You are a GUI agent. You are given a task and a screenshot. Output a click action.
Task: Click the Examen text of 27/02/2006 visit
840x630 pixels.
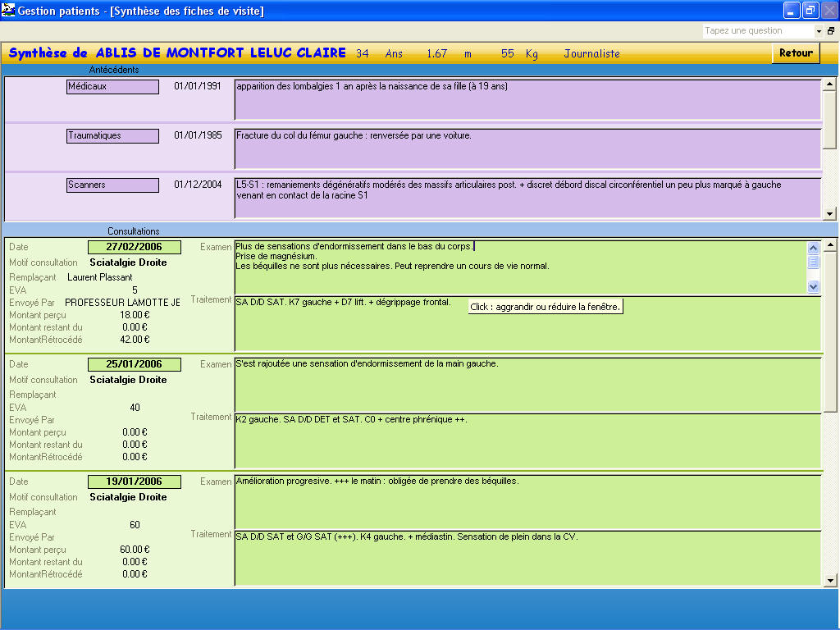(x=520, y=267)
